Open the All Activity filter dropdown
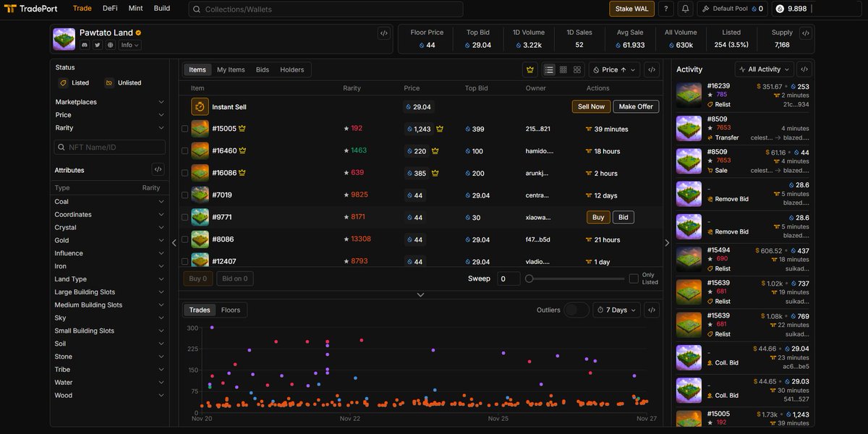Image resolution: width=868 pixels, height=434 pixels. (x=765, y=69)
